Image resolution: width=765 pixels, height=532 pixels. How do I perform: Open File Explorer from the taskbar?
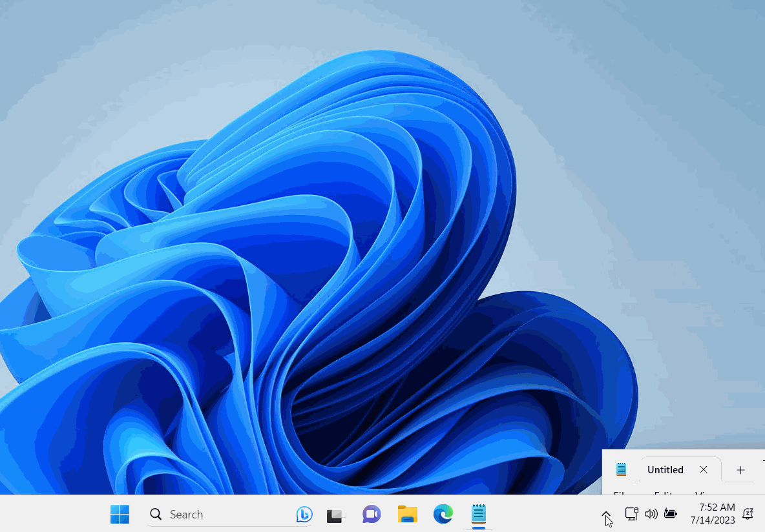point(408,514)
